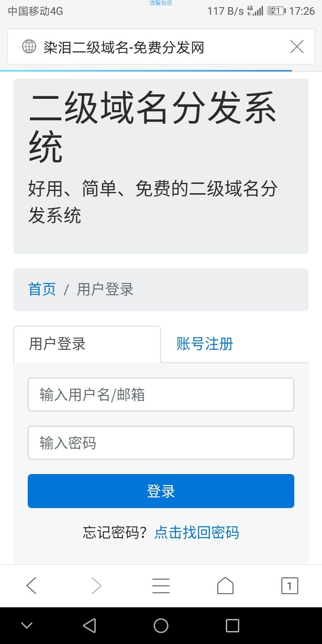Image resolution: width=322 pixels, height=644 pixels.
Task: Open the 点击找回密码 link
Action: point(197,532)
